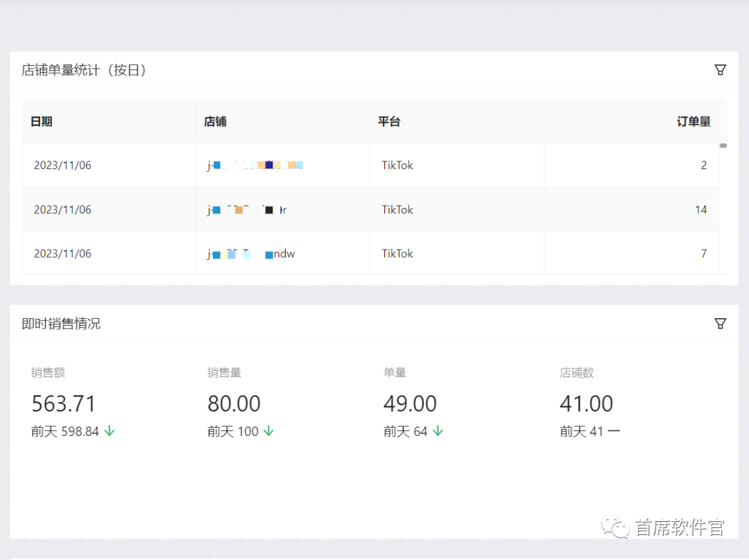This screenshot has height=560, width=749.
Task: Click the 单量 value 49.00
Action: [410, 403]
